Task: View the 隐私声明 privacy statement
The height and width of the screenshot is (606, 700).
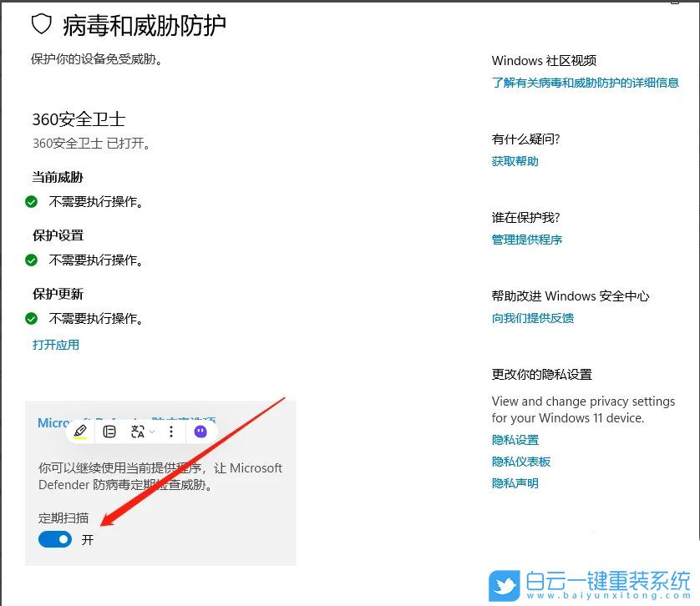Action: [514, 483]
